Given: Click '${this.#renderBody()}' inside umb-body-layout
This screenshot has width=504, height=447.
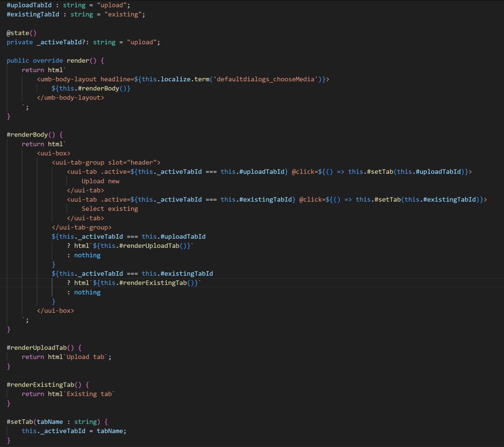Looking at the screenshot, I should coord(91,88).
